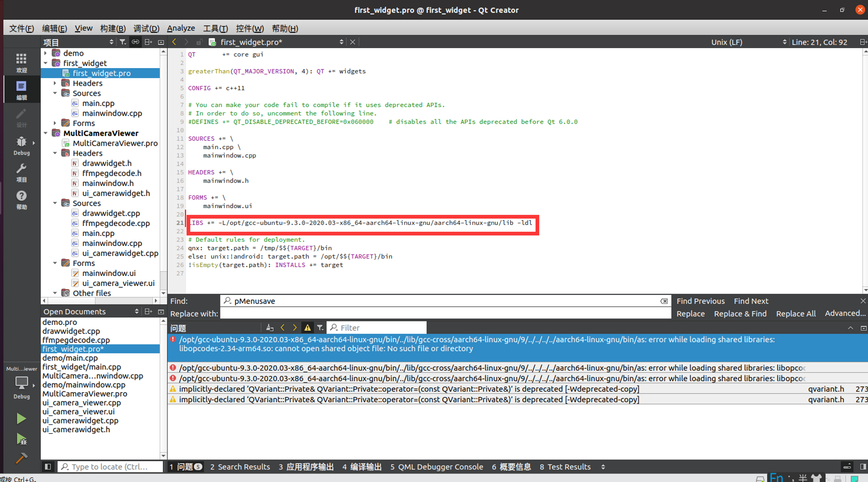Go back in editor history

click(x=174, y=42)
